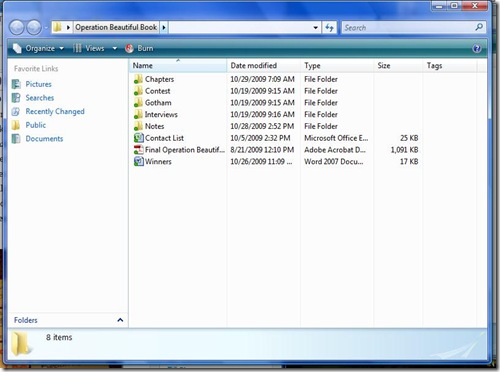500x372 pixels.
Task: Click the blue Help question mark icon
Action: 477,49
